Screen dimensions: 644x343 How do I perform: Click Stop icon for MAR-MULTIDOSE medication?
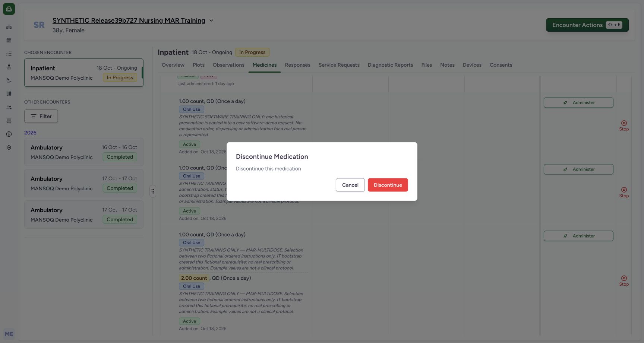(x=624, y=281)
